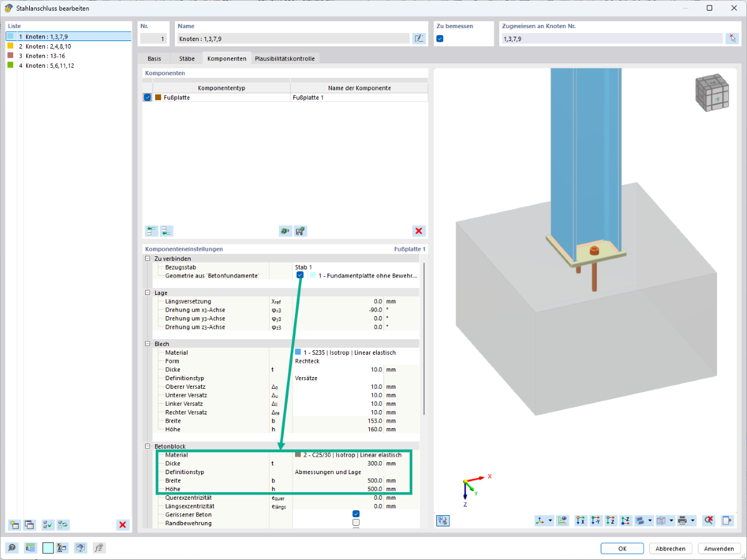
Task: Click the select-all checkmark icon below Liste
Action: point(47,525)
